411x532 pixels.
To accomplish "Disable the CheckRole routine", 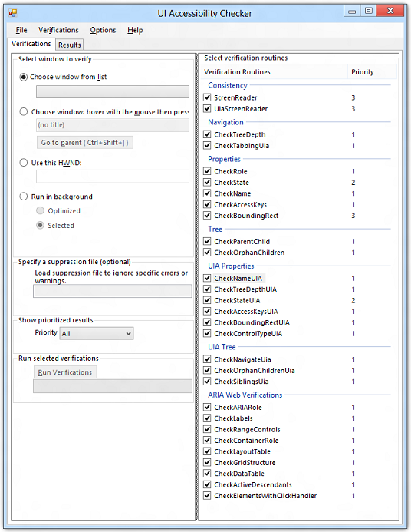I will (x=207, y=171).
